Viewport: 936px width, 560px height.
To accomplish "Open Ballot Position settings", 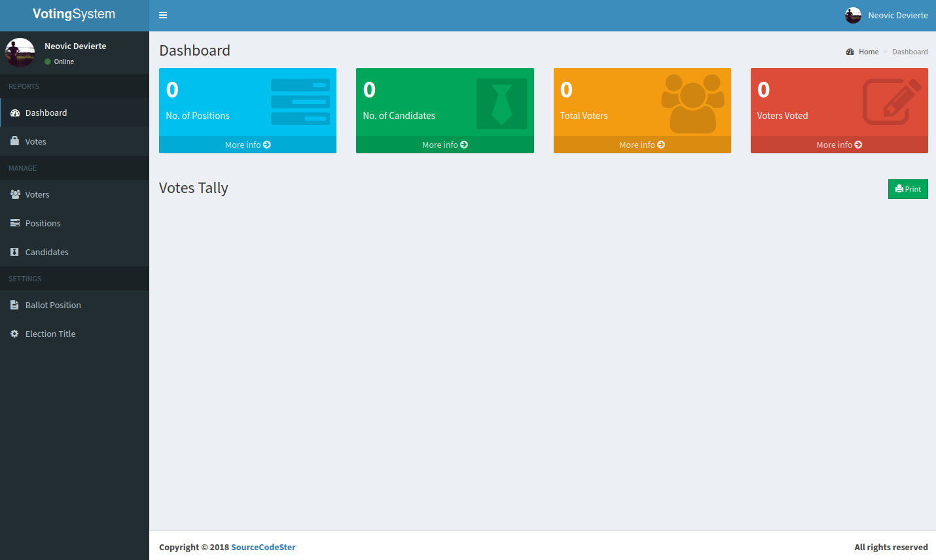I will [75, 305].
